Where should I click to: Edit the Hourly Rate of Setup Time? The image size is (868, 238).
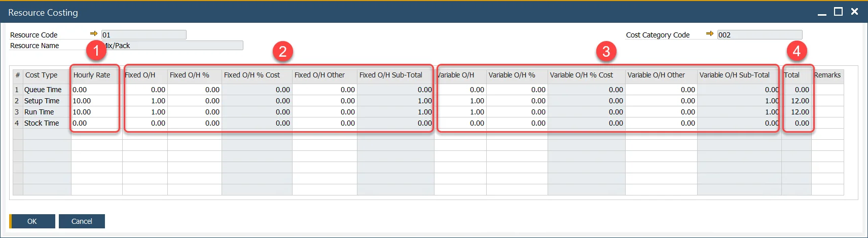(96, 101)
